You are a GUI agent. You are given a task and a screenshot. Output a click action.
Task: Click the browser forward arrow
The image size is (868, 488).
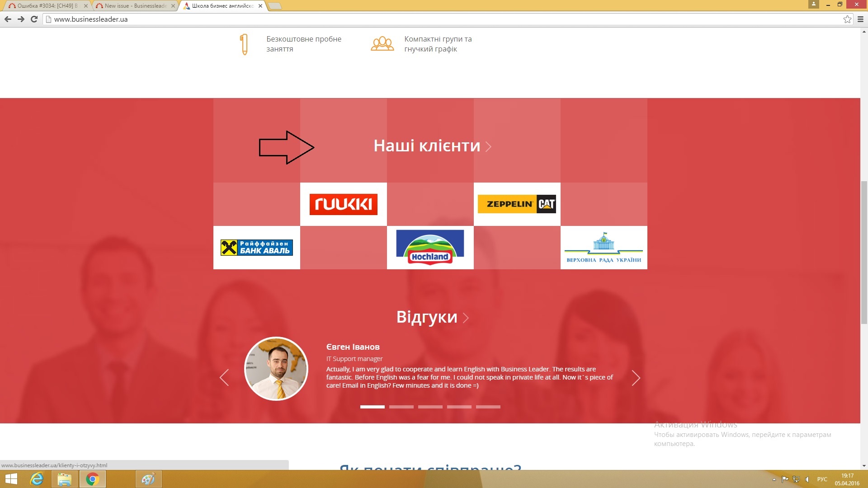point(21,19)
